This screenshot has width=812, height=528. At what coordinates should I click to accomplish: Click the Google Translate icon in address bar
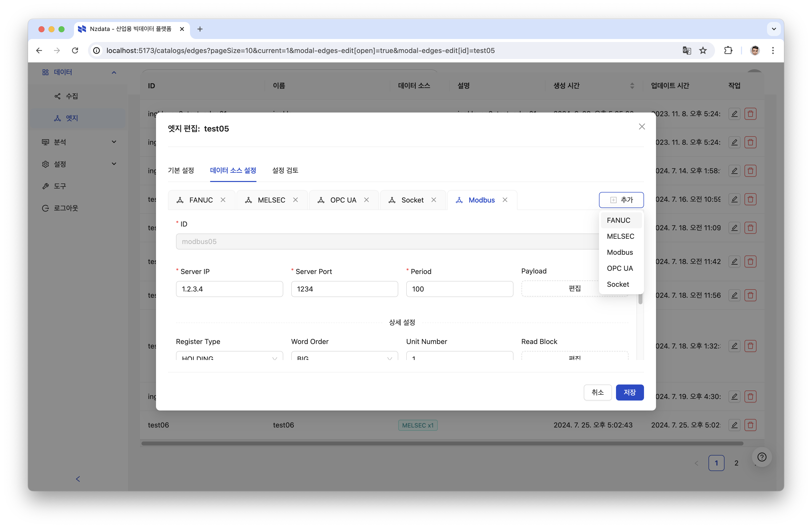(x=686, y=50)
